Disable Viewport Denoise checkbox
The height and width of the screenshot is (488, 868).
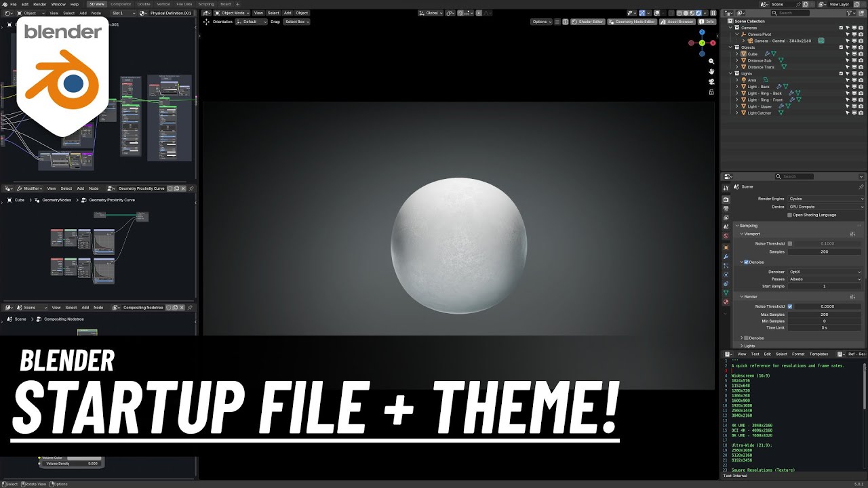(747, 262)
